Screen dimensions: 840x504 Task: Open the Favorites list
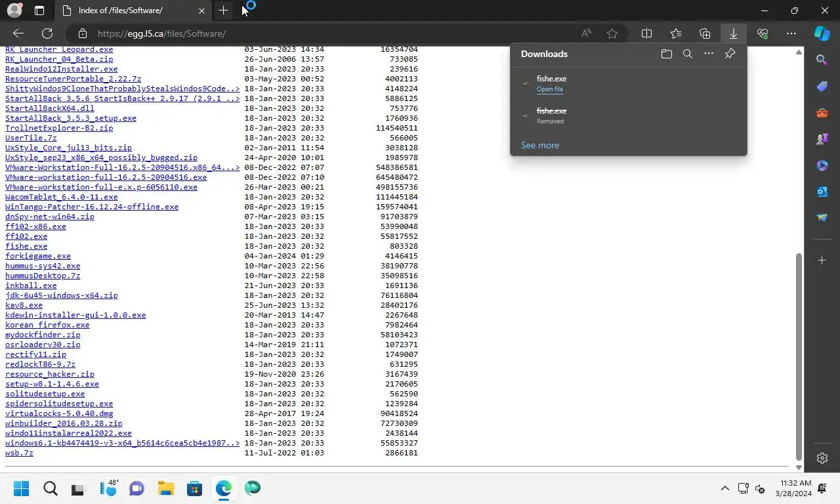coord(676,33)
